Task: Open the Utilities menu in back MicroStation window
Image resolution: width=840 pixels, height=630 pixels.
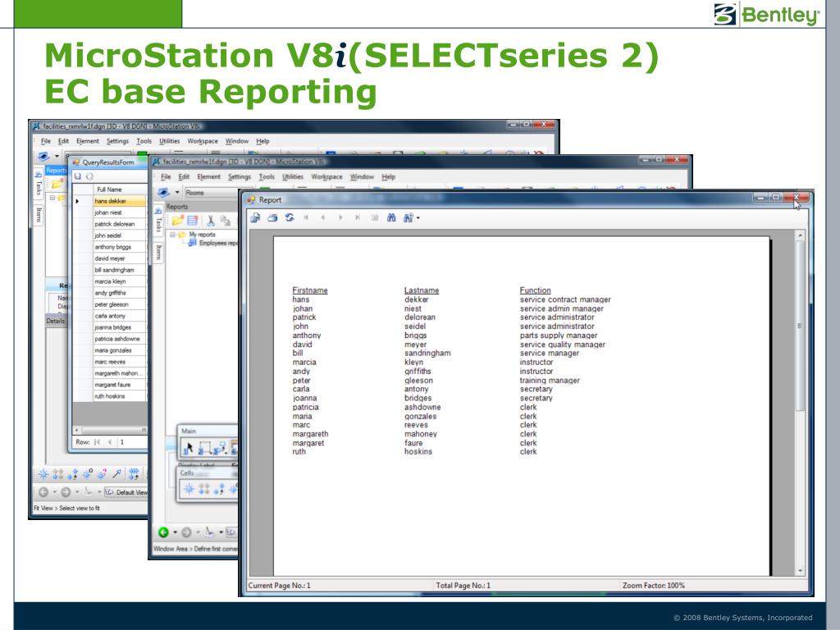Action: coord(169,141)
